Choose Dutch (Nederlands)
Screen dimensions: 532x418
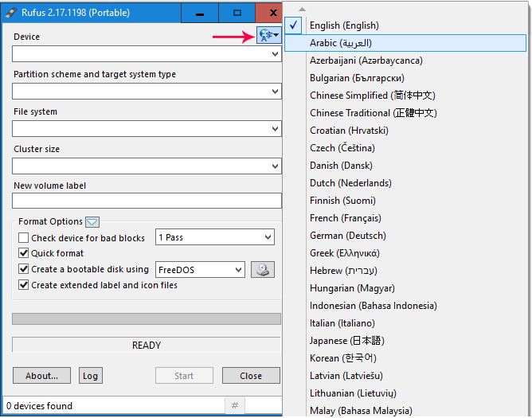click(x=405, y=183)
